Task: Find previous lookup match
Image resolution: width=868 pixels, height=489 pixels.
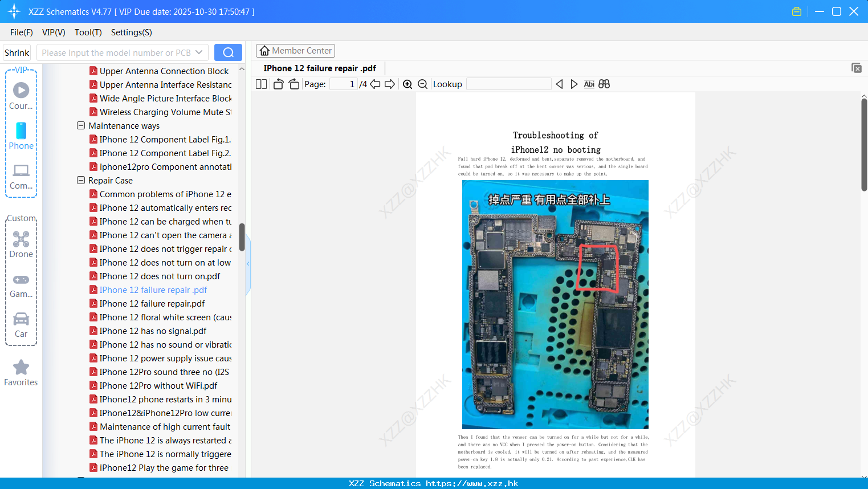Action: tap(559, 84)
